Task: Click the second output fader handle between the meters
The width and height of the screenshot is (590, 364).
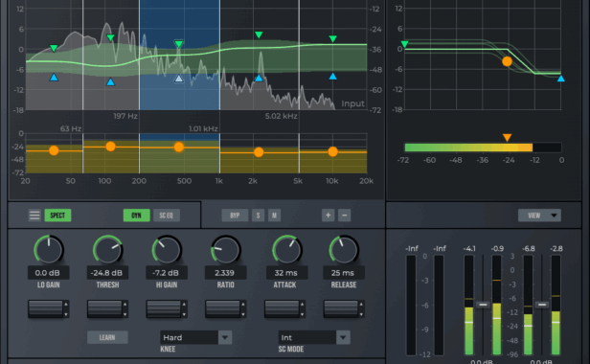Action: click(x=542, y=305)
